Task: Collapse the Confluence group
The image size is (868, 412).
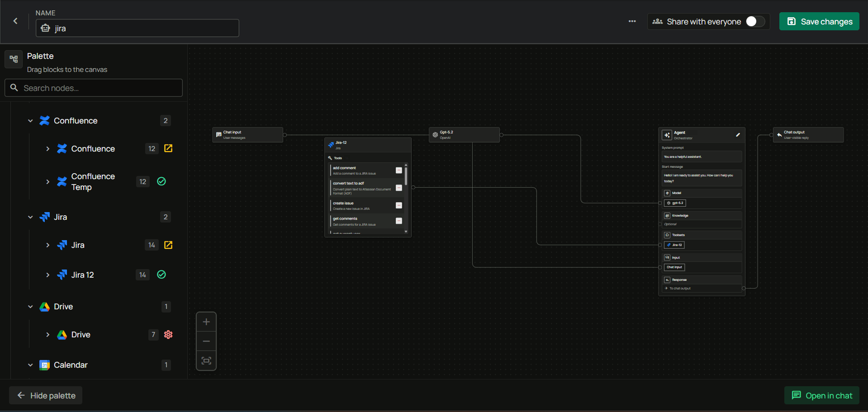Action: click(30, 121)
